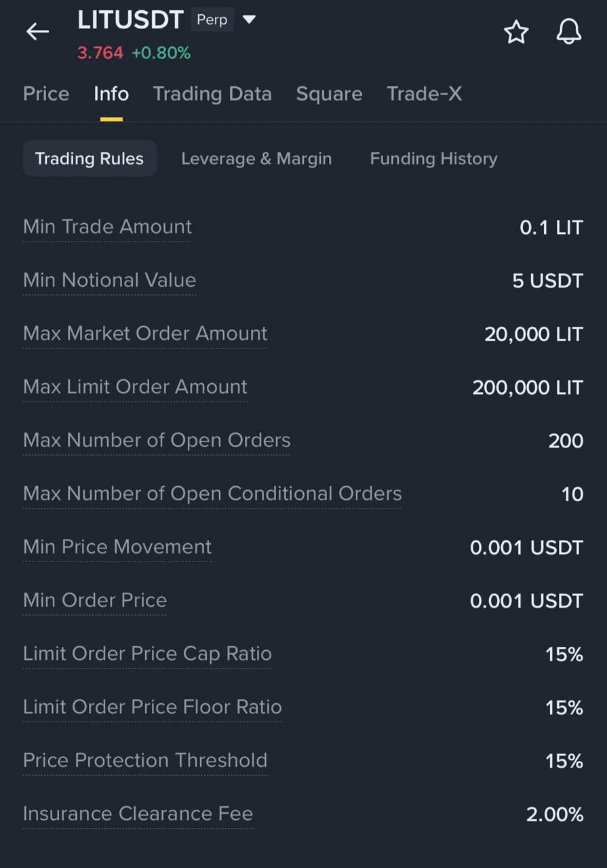Show Min Price Movement tooltip
Viewport: 607px width, 868px height.
click(x=117, y=547)
